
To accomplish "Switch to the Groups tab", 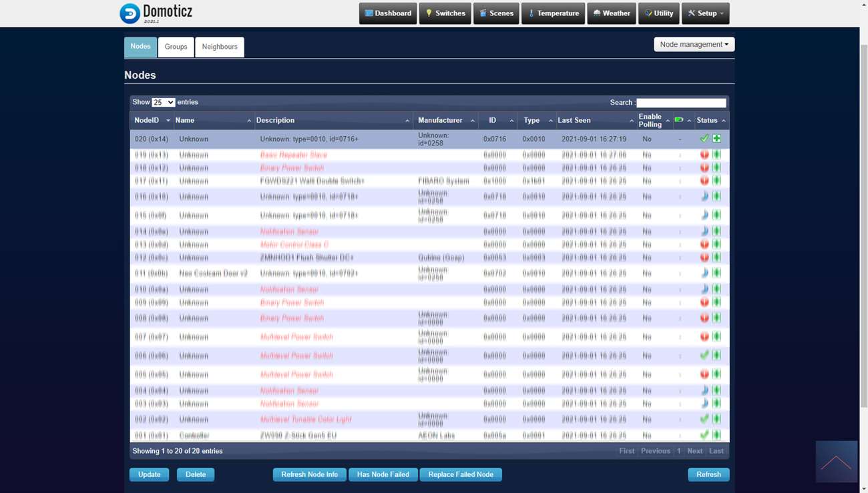I will click(x=176, y=47).
